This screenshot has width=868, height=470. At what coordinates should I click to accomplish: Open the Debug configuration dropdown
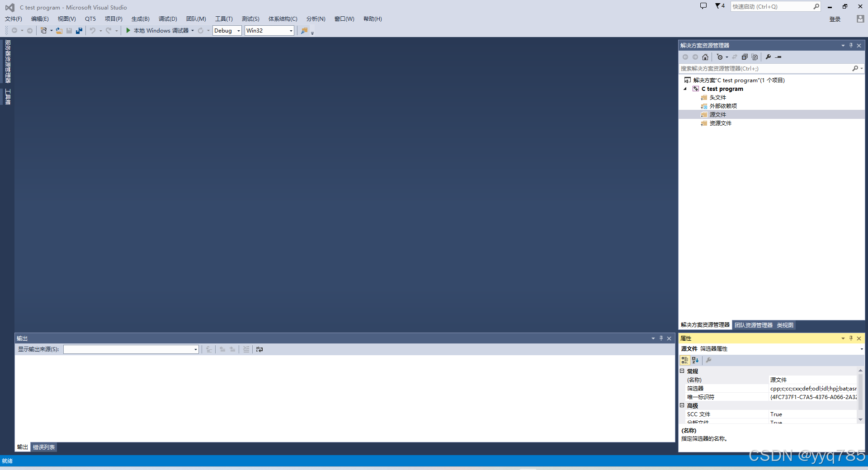pyautogui.click(x=238, y=30)
